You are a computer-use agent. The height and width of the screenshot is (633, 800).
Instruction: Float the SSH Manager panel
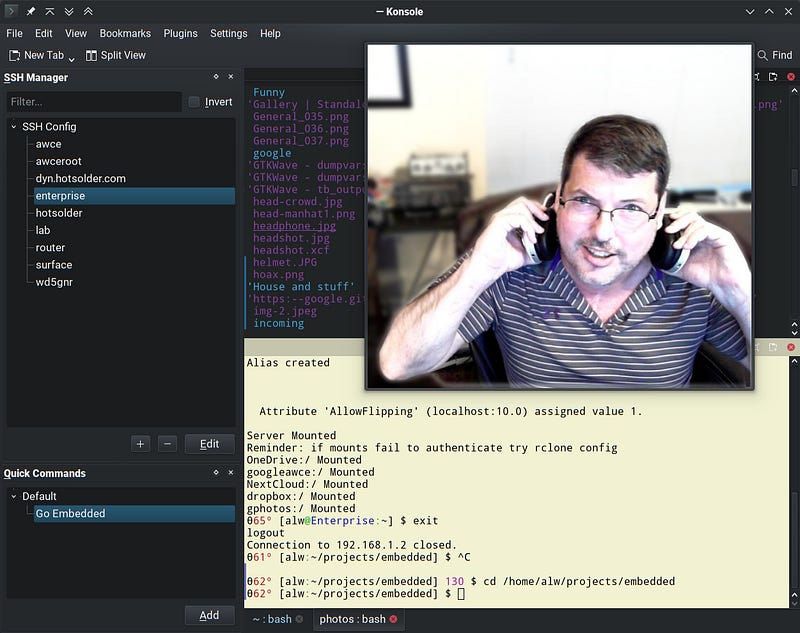pyautogui.click(x=216, y=77)
